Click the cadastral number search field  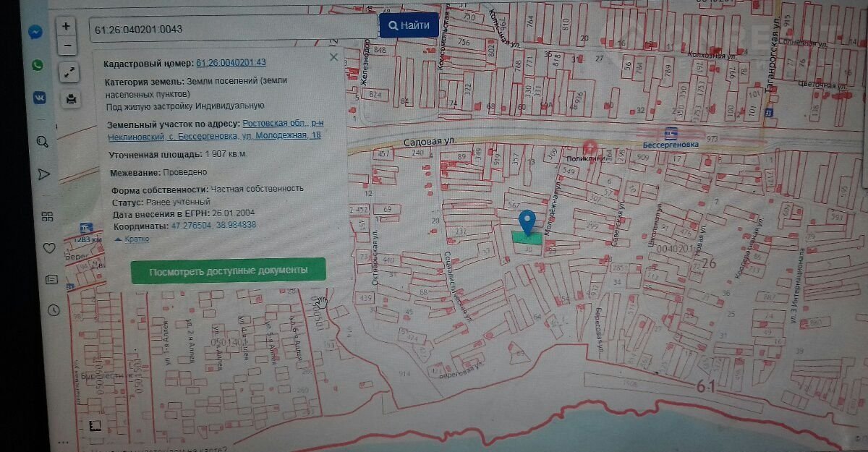231,29
